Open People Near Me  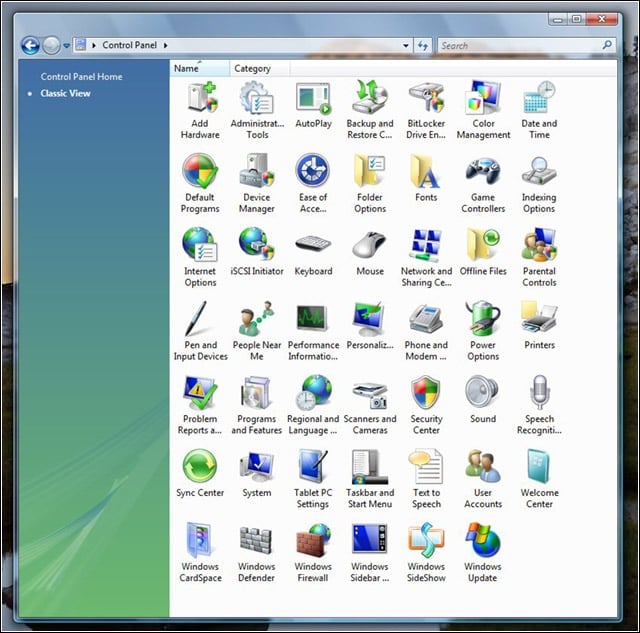pyautogui.click(x=257, y=331)
